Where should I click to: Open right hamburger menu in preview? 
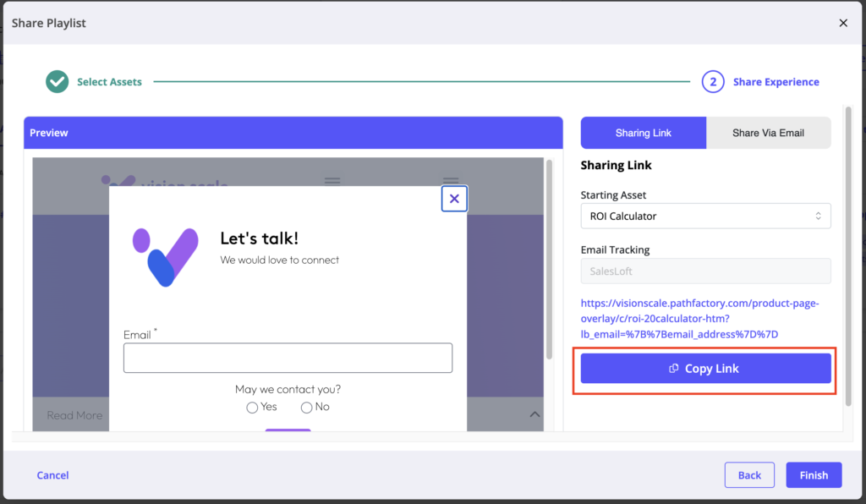coord(451,180)
